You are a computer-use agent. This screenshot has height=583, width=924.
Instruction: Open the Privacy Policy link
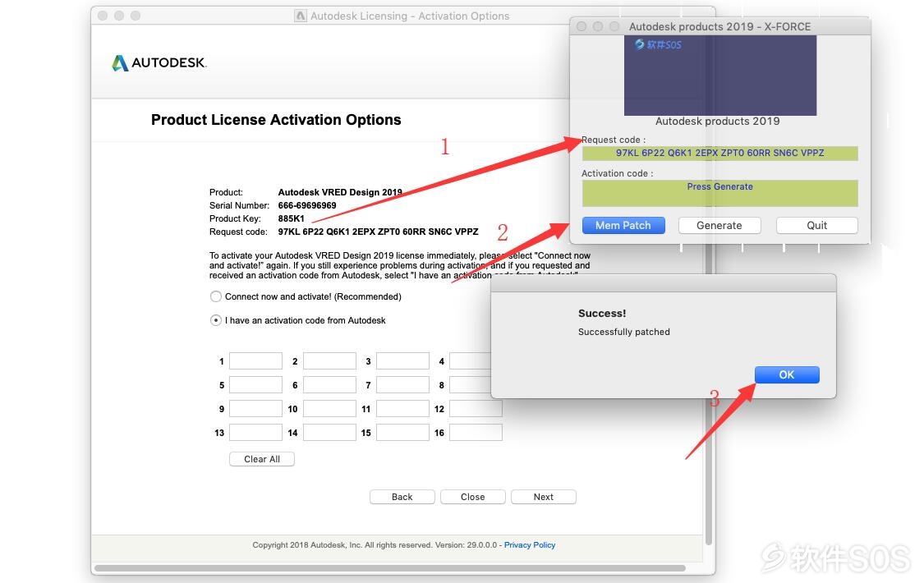pos(530,544)
